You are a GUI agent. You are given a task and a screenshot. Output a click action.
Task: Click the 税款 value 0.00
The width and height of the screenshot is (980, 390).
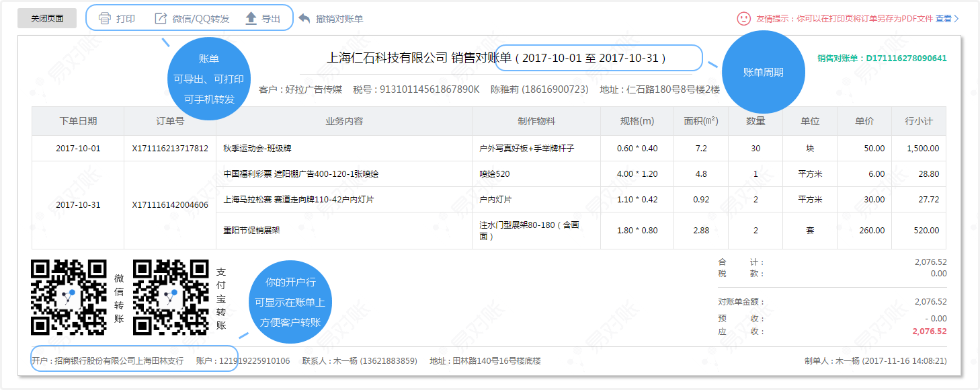(x=938, y=274)
